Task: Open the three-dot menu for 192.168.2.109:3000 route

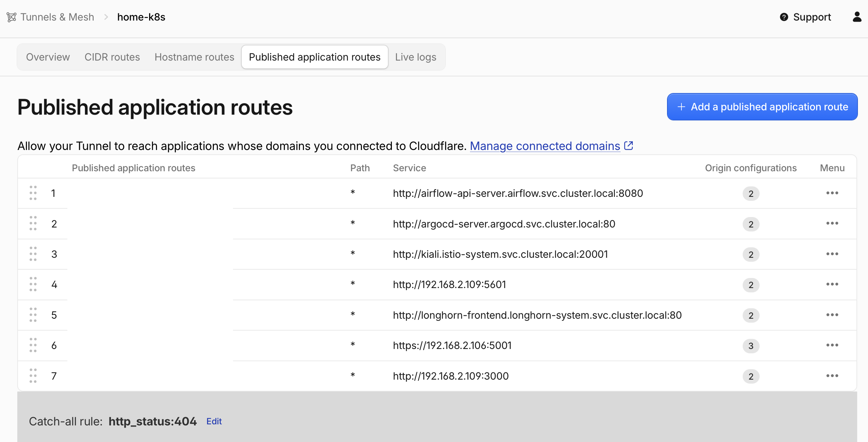Action: point(832,376)
